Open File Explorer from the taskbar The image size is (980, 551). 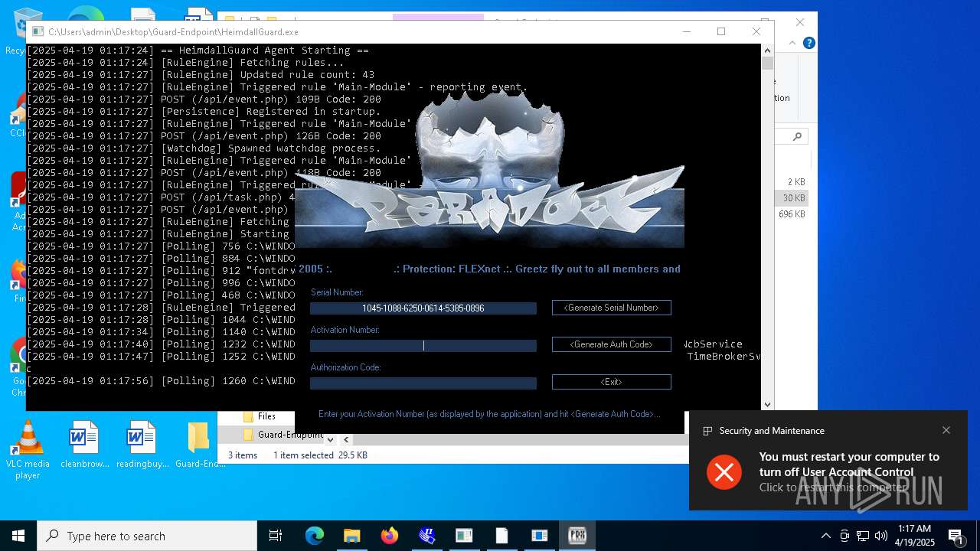pyautogui.click(x=351, y=536)
